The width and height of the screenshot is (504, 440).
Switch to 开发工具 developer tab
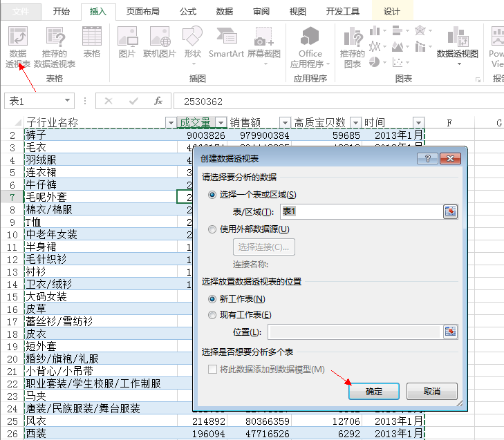point(343,12)
